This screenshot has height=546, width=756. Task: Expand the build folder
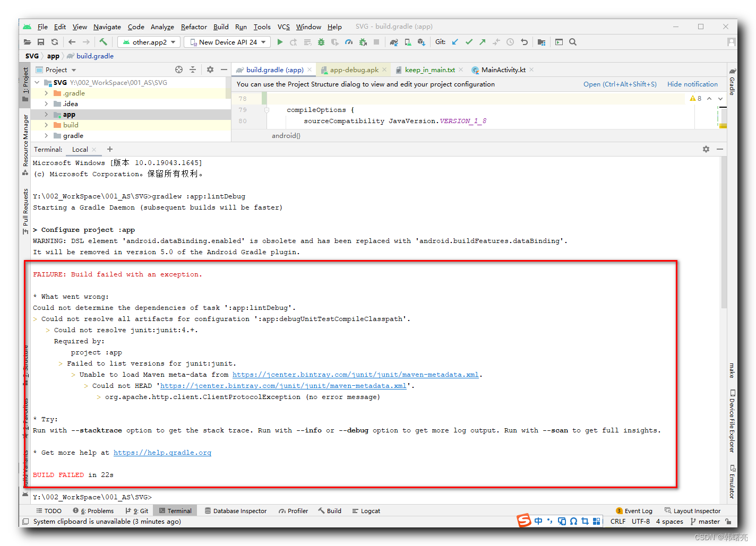point(46,125)
